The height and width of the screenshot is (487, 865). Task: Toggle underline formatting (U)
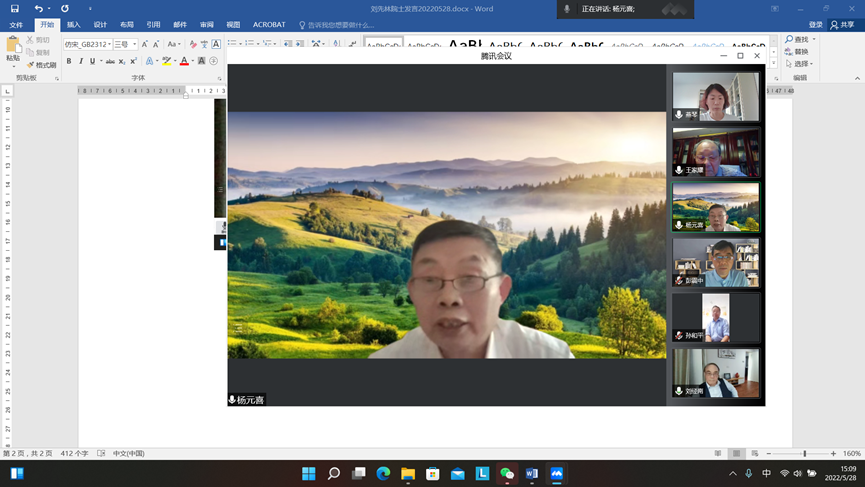click(x=92, y=61)
